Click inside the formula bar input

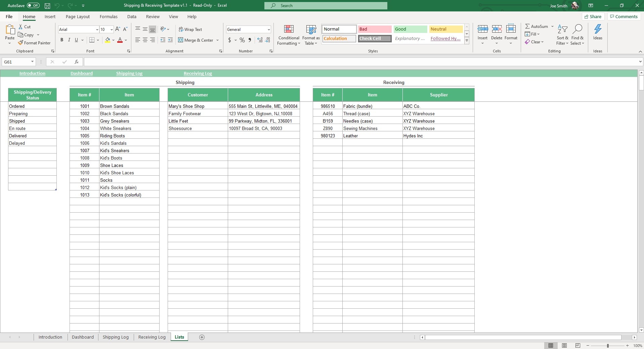361,62
